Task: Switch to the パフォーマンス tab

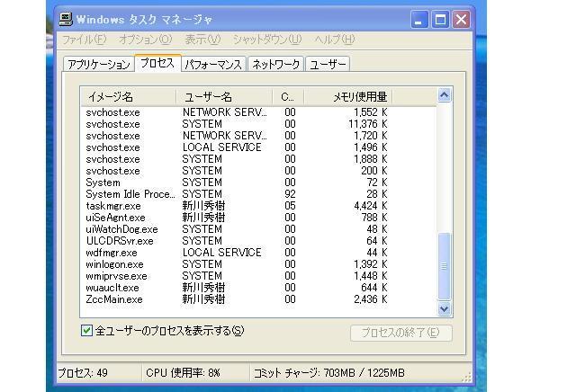Action: (x=213, y=64)
